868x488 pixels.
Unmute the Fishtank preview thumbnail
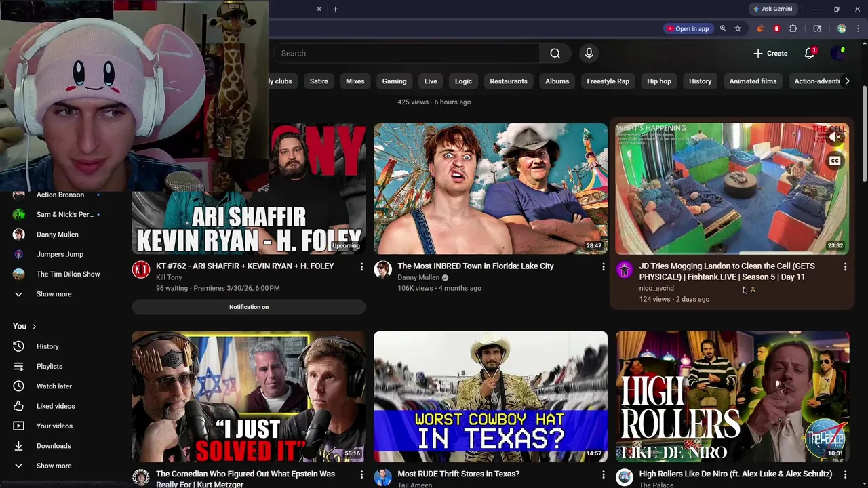click(x=835, y=137)
